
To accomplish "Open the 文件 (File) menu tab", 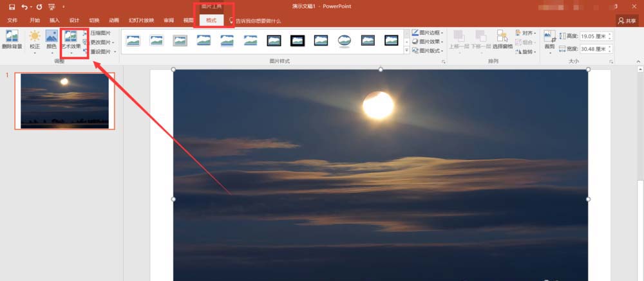I will (x=12, y=20).
